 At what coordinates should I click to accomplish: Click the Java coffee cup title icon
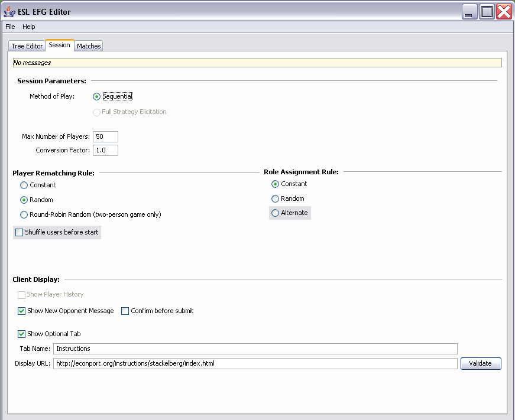point(9,12)
